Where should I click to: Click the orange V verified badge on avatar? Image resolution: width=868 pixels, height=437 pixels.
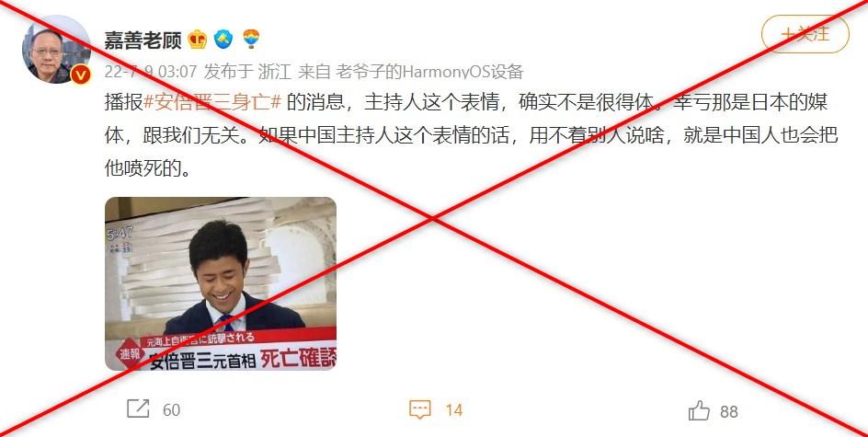pos(81,74)
